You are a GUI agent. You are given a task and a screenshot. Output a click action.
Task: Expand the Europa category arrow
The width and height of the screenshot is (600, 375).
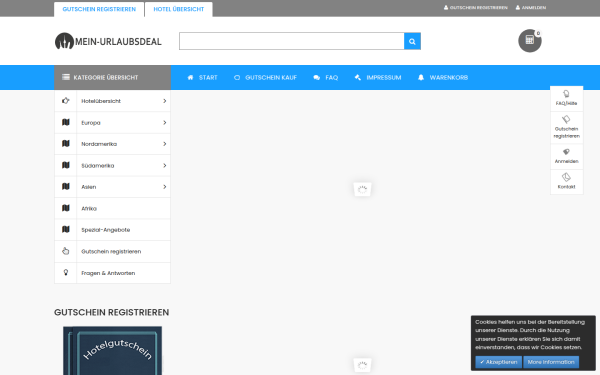(165, 123)
